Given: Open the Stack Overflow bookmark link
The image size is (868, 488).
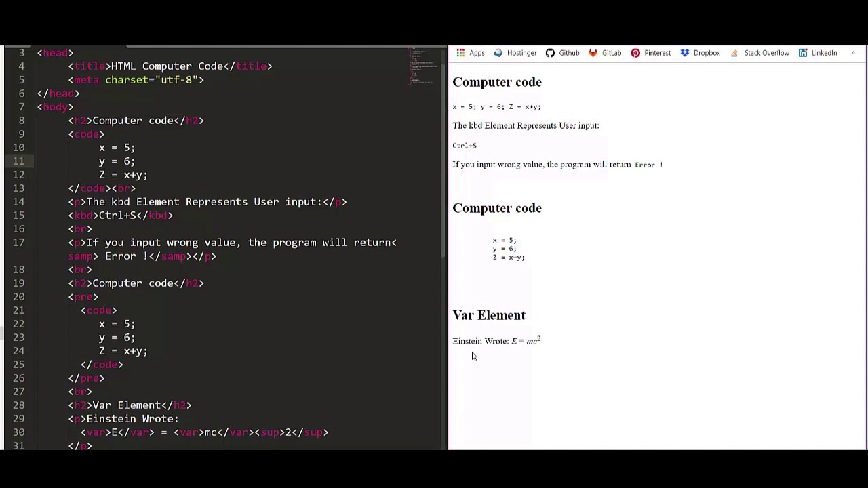Looking at the screenshot, I should tap(766, 53).
